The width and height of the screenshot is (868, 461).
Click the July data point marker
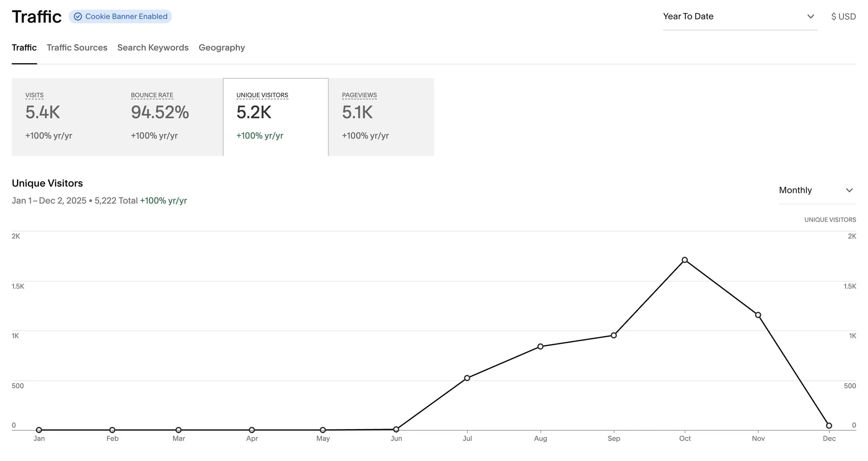coord(467,378)
